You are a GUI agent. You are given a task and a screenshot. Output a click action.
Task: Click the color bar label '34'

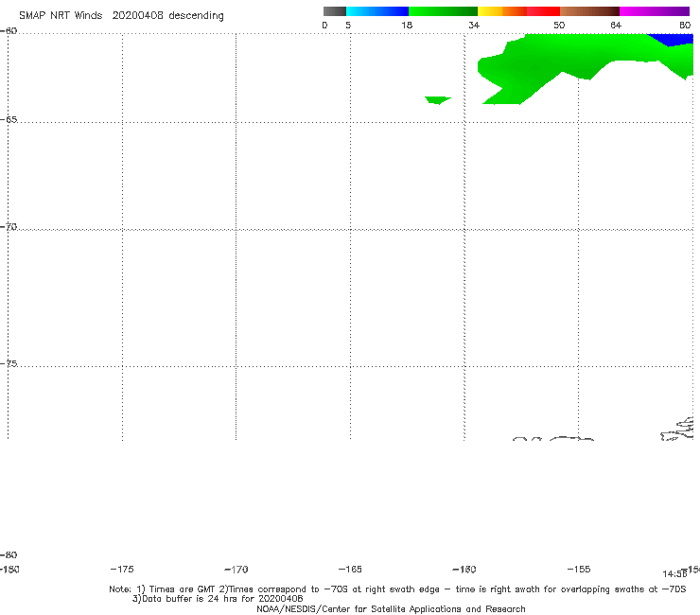tap(474, 25)
